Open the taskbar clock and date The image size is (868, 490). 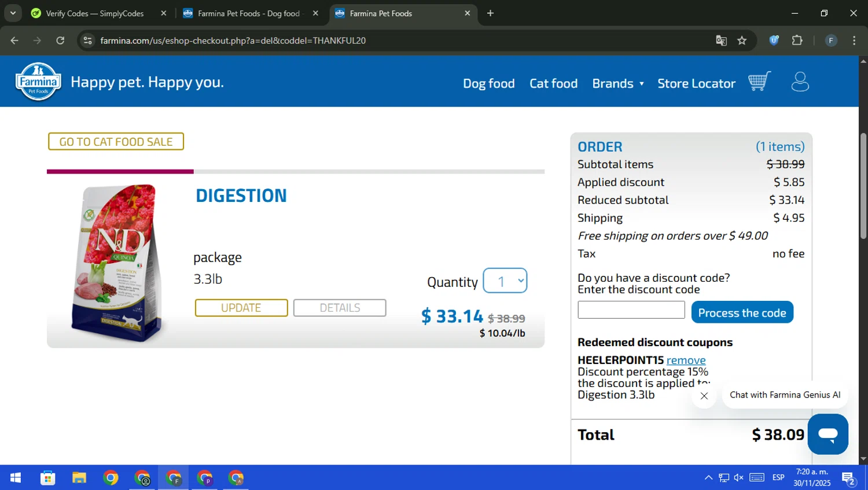pyautogui.click(x=812, y=478)
